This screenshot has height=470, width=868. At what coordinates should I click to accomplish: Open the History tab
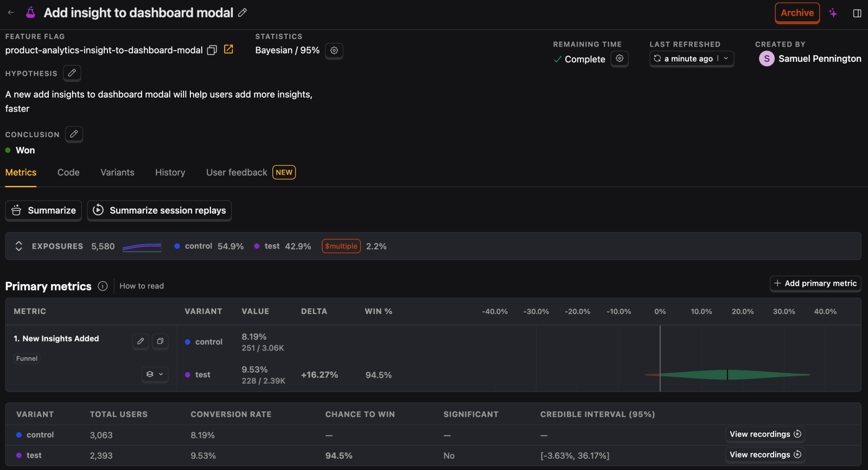coord(170,172)
